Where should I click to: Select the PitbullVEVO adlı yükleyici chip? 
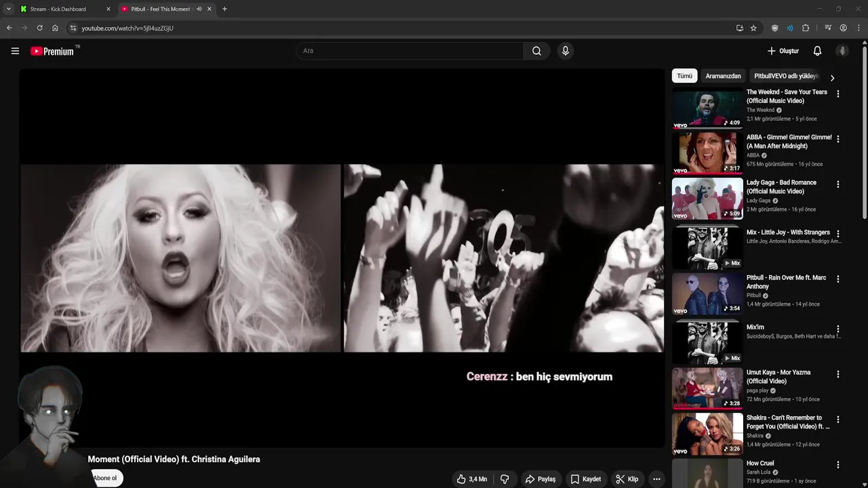787,76
